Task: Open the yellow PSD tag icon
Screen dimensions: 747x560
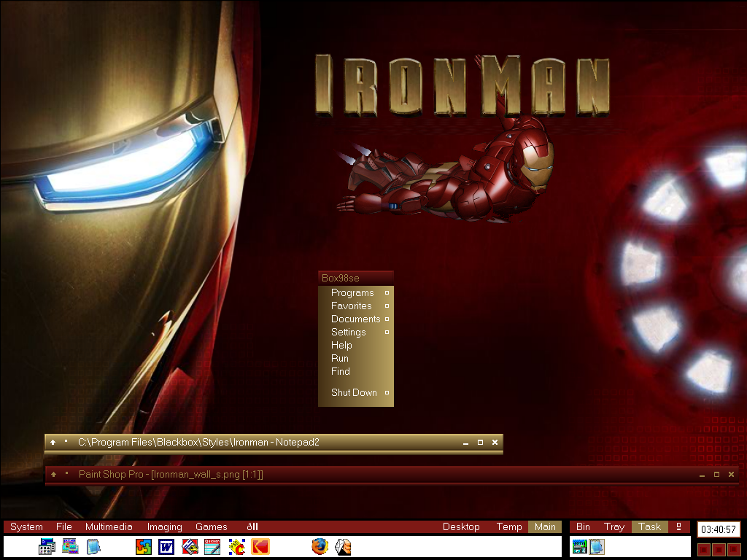Action: coord(237,546)
